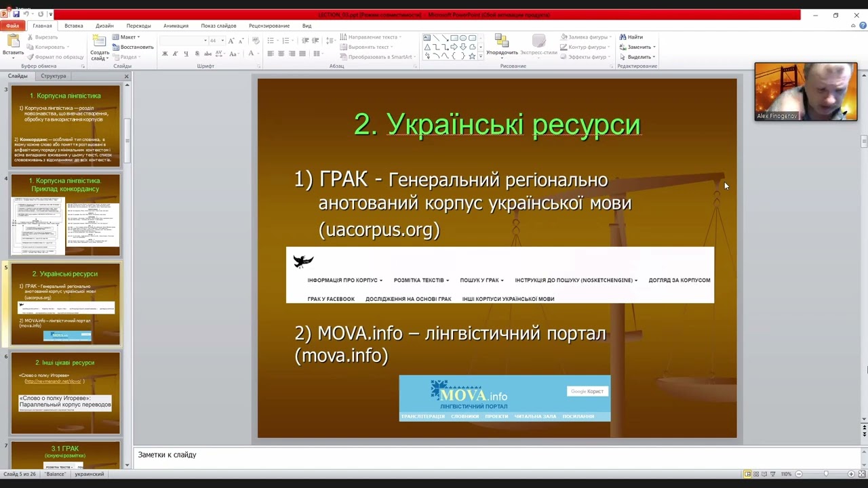Activate Формат по образцу format painter
The image size is (868, 488).
click(56, 57)
